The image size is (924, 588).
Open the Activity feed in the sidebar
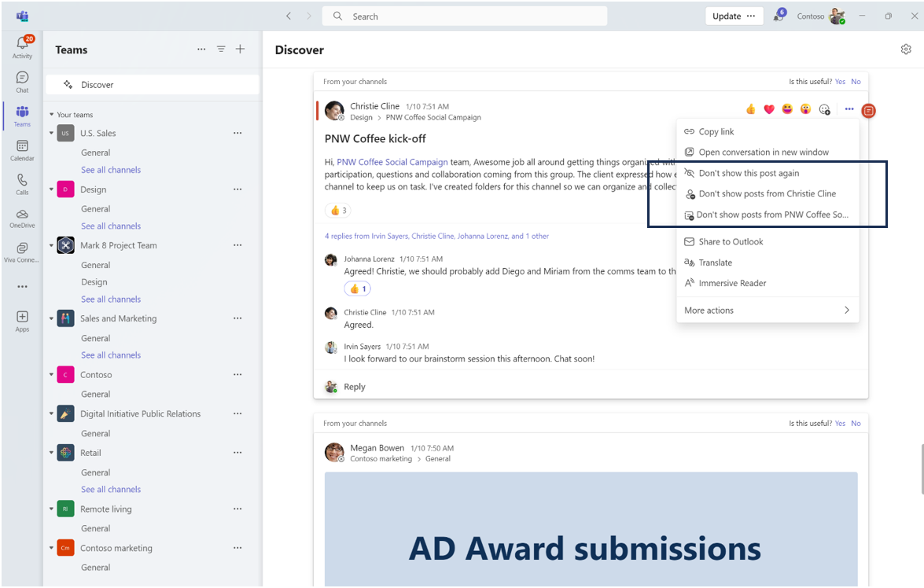[22, 47]
